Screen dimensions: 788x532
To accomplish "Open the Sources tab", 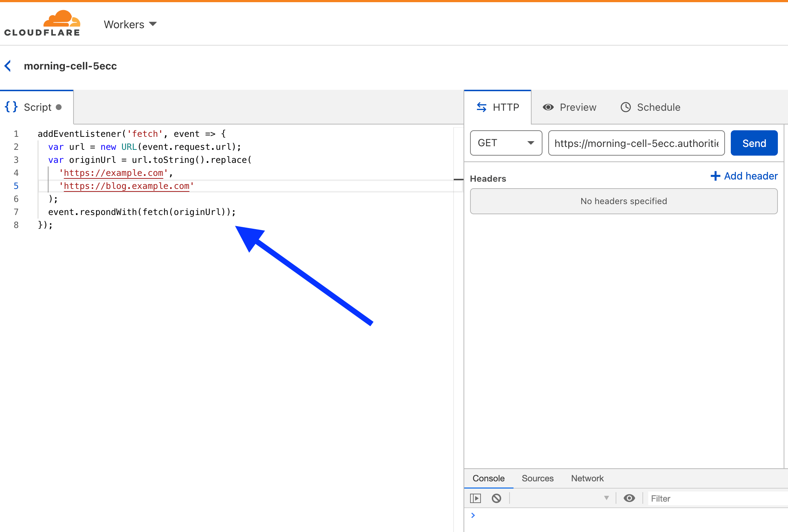I will [537, 478].
